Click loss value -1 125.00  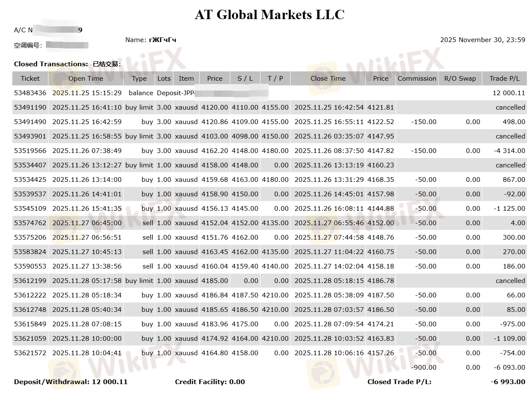click(509, 208)
